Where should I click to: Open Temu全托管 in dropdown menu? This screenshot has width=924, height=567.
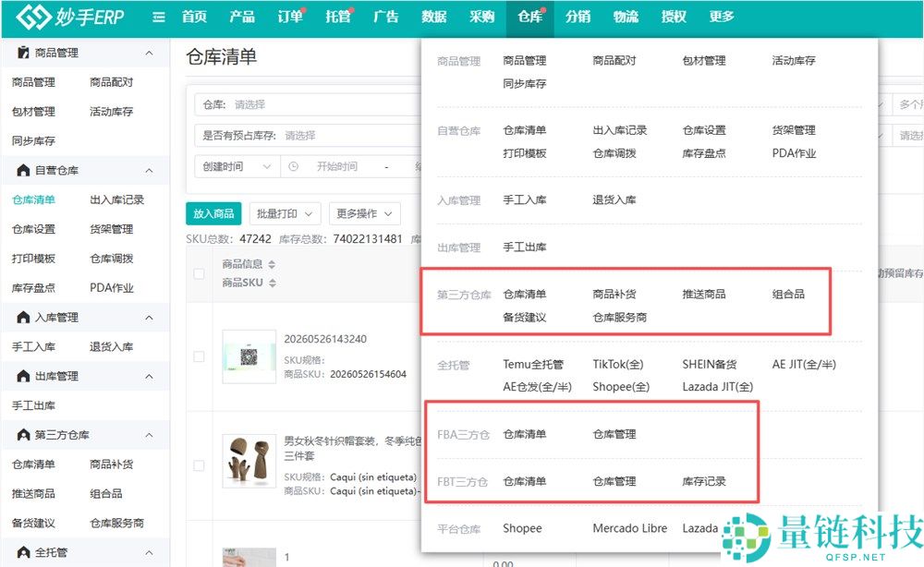pyautogui.click(x=533, y=365)
